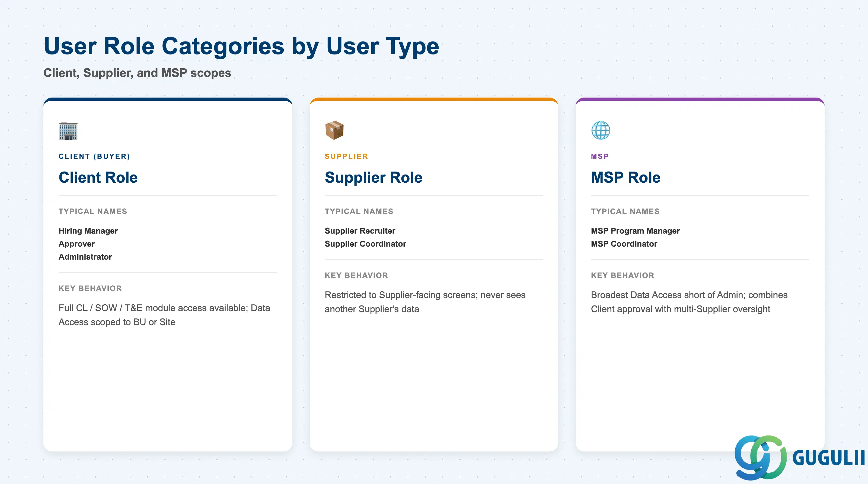Click 'TYPICAL NAMES' label in MSP card
Screen dimensions: 868x484
[625, 211]
